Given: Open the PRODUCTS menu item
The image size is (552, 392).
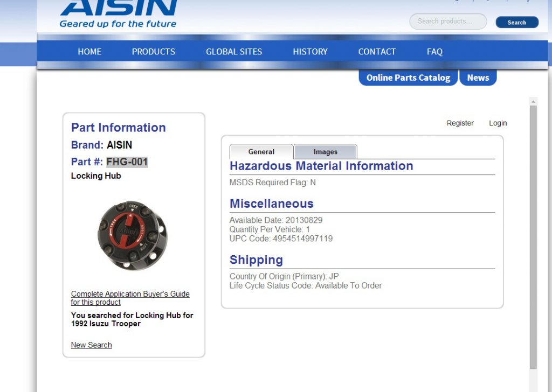Looking at the screenshot, I should point(154,52).
